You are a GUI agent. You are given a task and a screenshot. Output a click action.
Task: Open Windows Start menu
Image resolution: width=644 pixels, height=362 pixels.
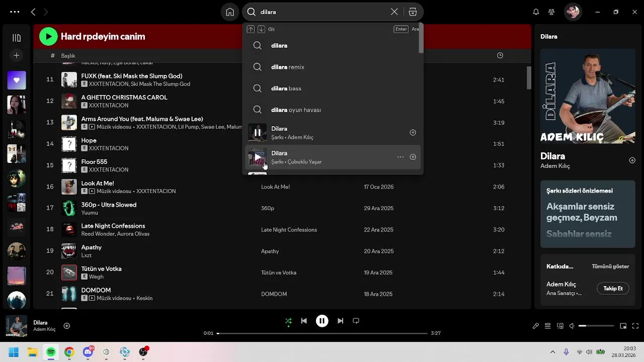[14, 352]
